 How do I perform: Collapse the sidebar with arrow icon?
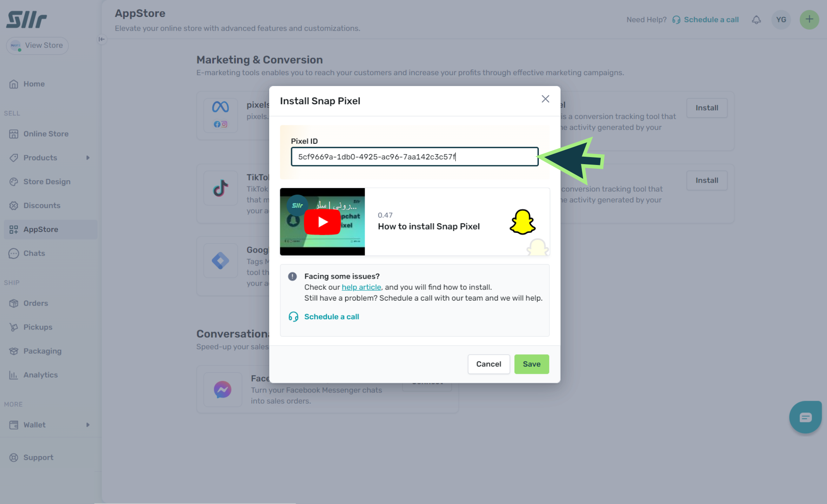tap(102, 39)
